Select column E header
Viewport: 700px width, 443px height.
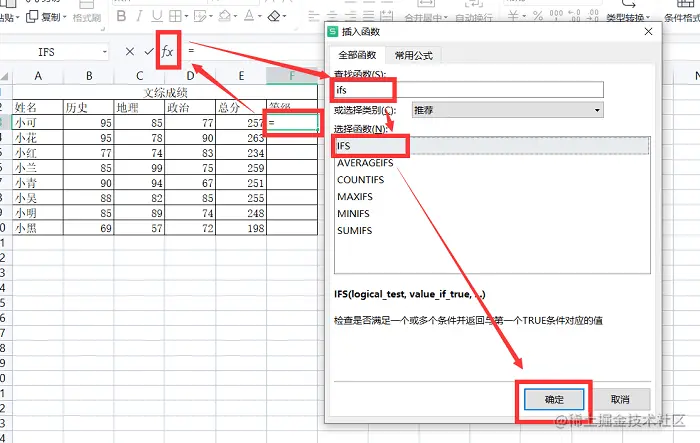241,76
